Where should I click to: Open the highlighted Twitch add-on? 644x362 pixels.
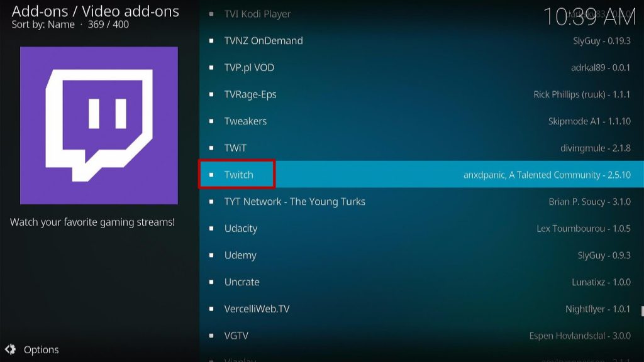coord(422,175)
